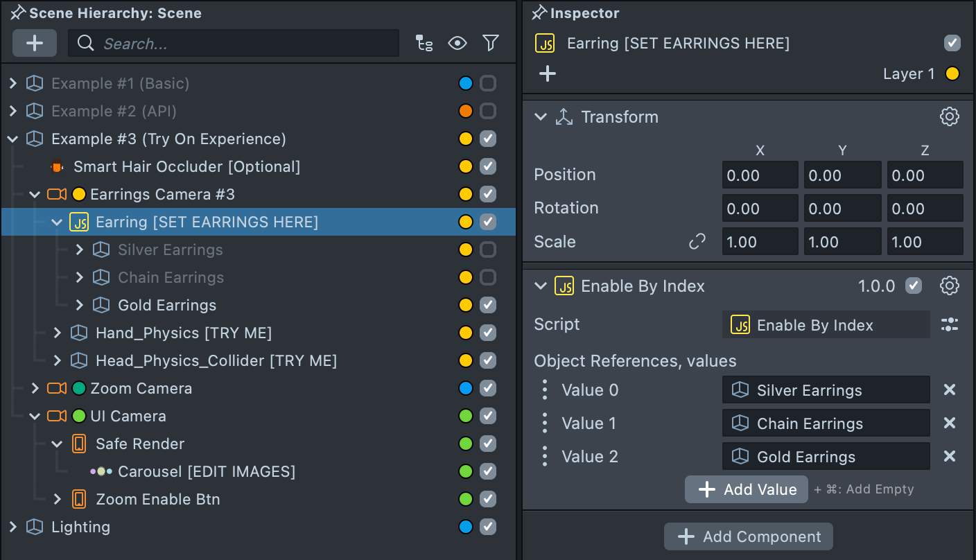Expand the Gold Earrings tree item
Viewport: 976px width, 560px height.
coord(80,305)
